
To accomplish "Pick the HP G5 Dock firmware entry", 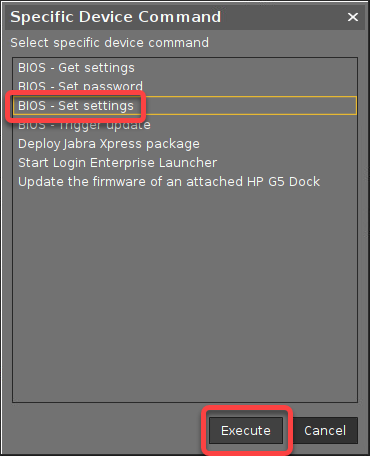I will click(185, 182).
